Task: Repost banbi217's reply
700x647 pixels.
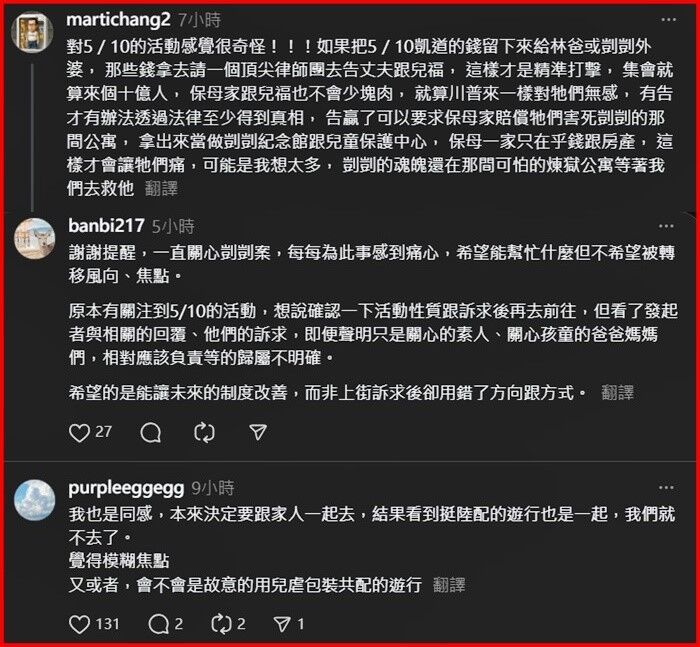Action: click(204, 433)
